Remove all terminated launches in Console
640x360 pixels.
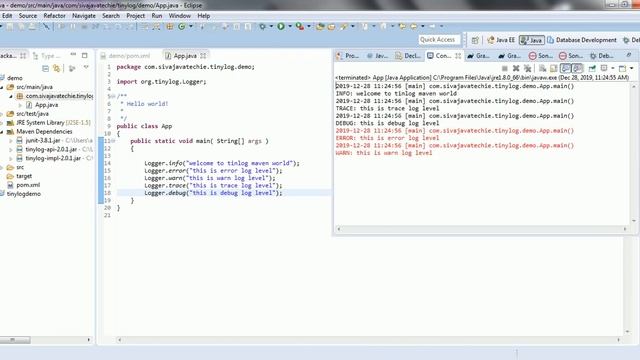click(x=528, y=68)
